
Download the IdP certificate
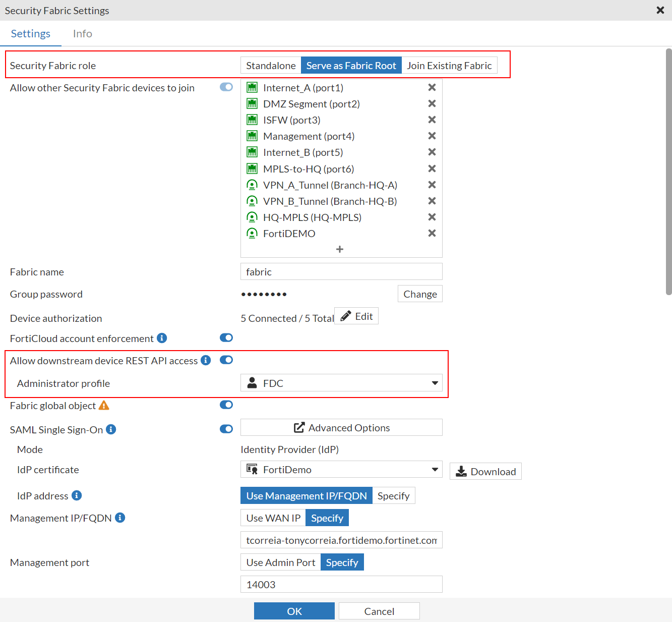[x=485, y=472]
